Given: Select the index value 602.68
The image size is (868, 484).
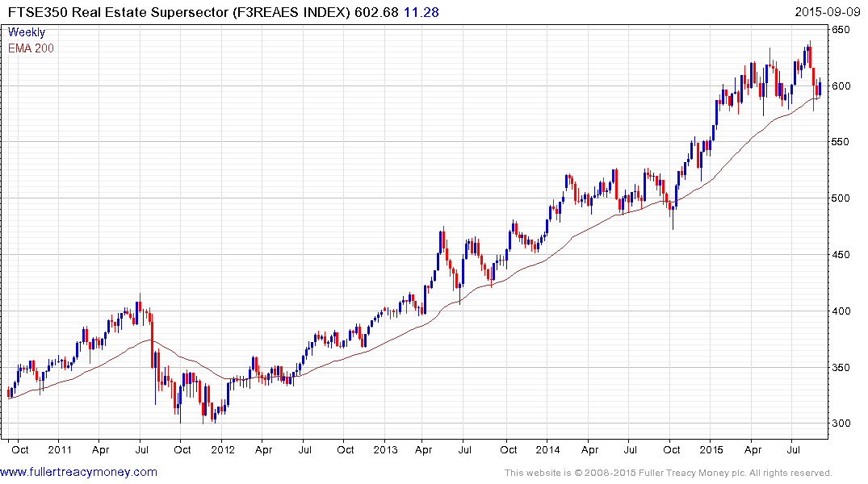Looking at the screenshot, I should tap(376, 12).
